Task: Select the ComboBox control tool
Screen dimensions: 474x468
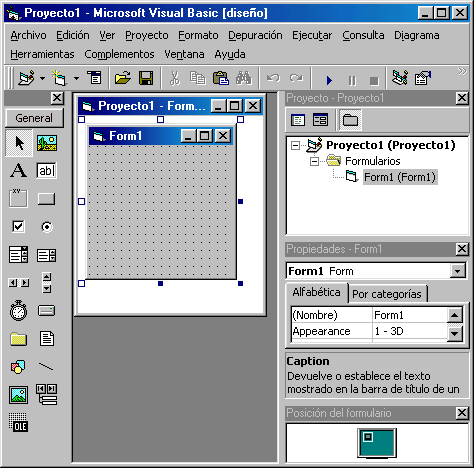Action: (x=18, y=255)
